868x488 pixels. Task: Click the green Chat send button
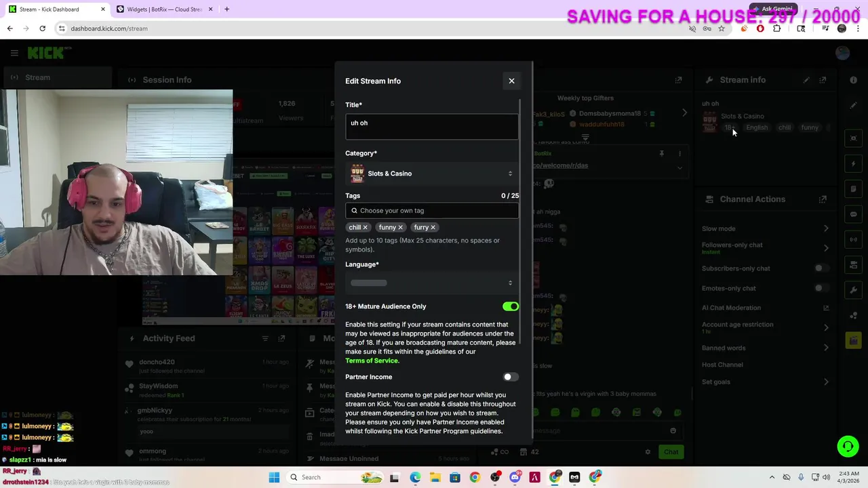pos(671,452)
